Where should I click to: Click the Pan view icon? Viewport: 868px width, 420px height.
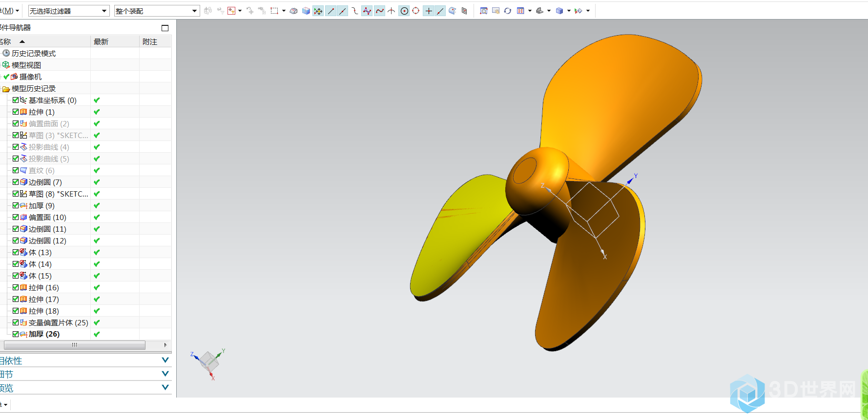(496, 11)
